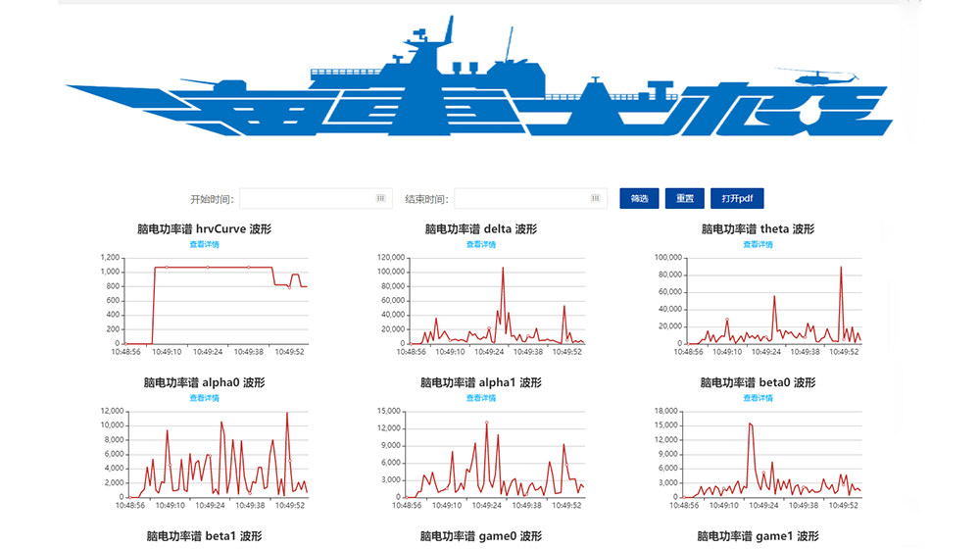
Task: Open calendar picker in 结束时间 field
Action: click(595, 199)
